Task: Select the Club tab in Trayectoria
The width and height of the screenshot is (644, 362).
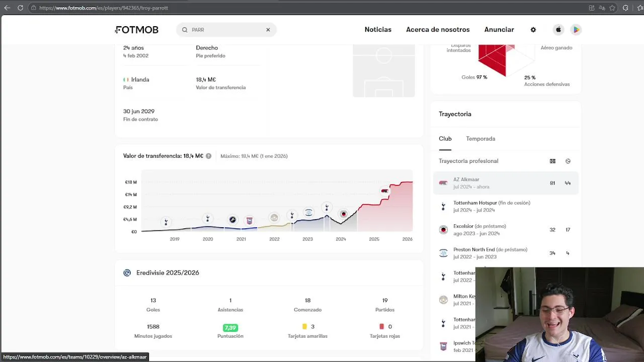Action: (445, 139)
